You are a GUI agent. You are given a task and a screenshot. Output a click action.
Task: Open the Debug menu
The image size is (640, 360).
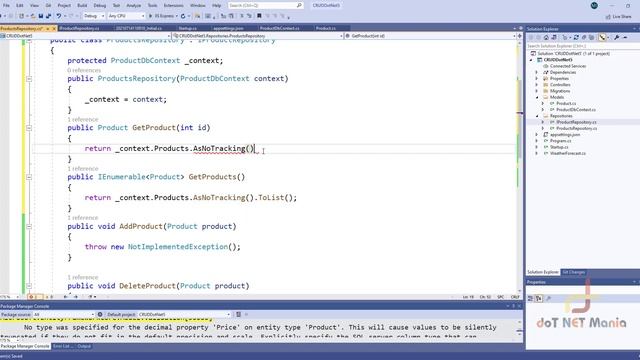point(100,6)
